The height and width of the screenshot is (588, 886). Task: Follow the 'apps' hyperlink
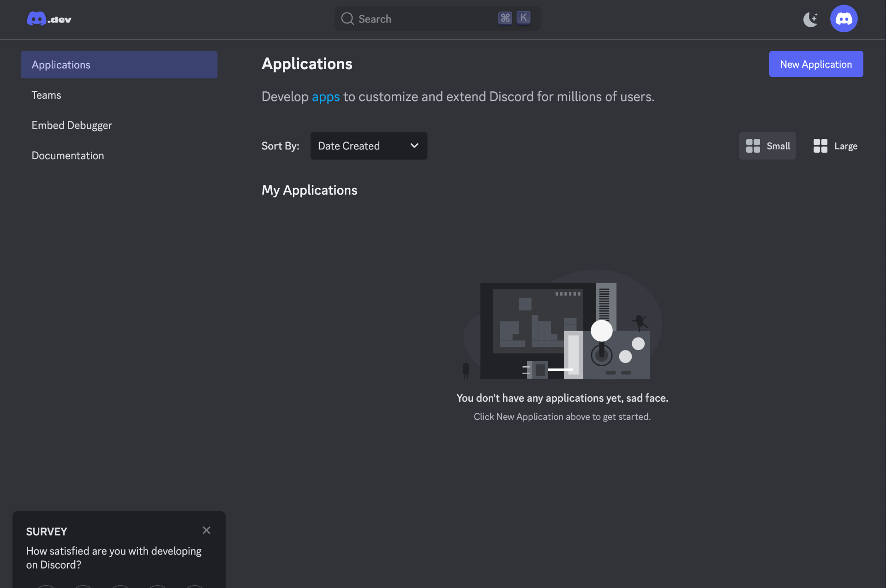[326, 97]
